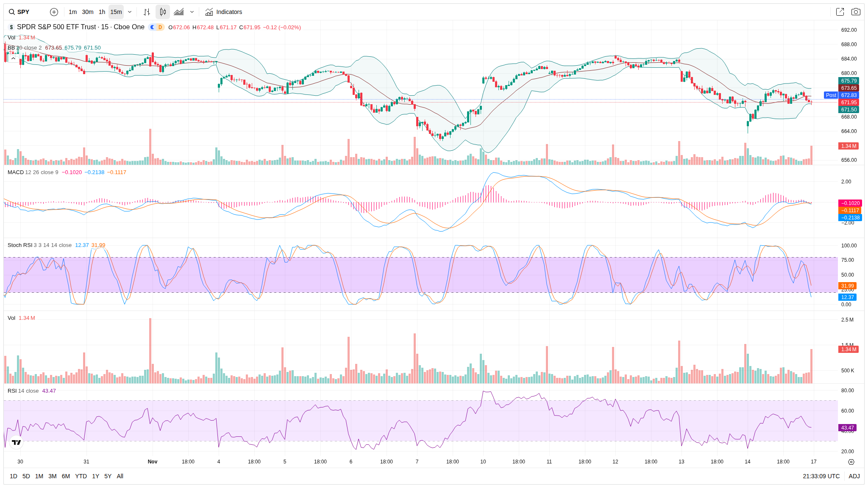
Task: Toggle the extended hours session indicator
Action: (153, 27)
